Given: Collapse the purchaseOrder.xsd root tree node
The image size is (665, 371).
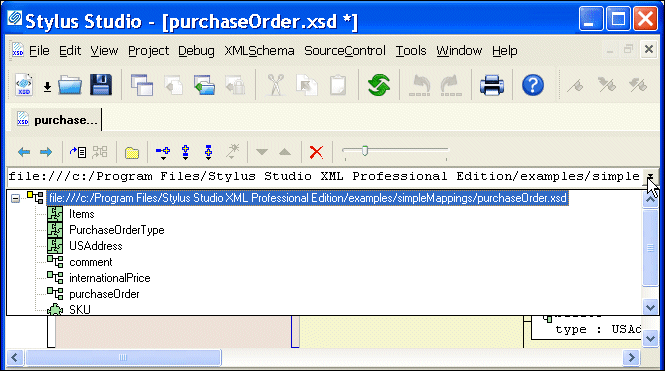Looking at the screenshot, I should point(15,198).
